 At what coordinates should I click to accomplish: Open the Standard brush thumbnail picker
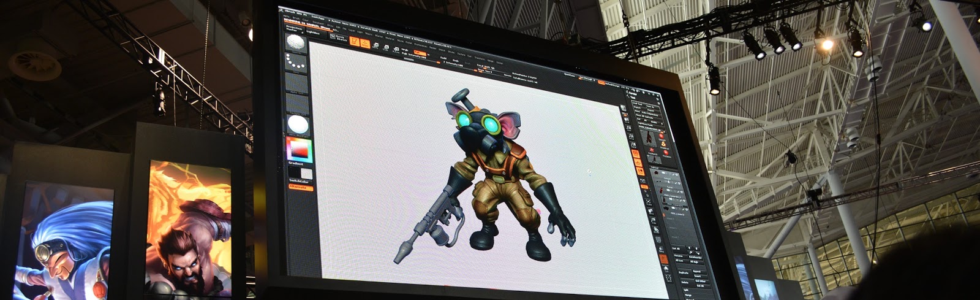coord(295,42)
